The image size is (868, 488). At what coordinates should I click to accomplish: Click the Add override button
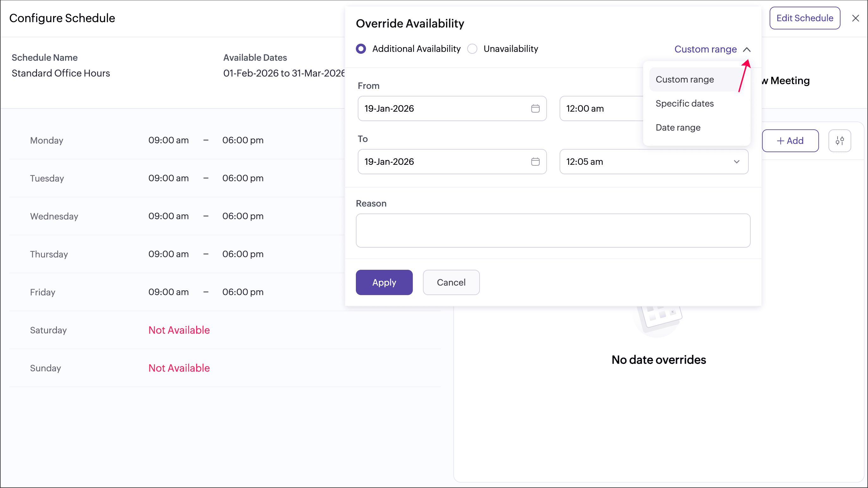[x=790, y=141]
